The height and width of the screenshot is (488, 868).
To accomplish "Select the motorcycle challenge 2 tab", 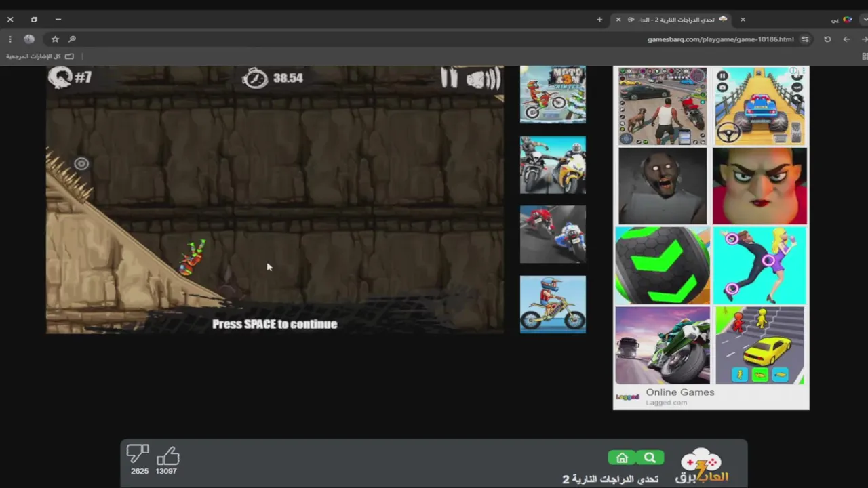I will click(671, 20).
